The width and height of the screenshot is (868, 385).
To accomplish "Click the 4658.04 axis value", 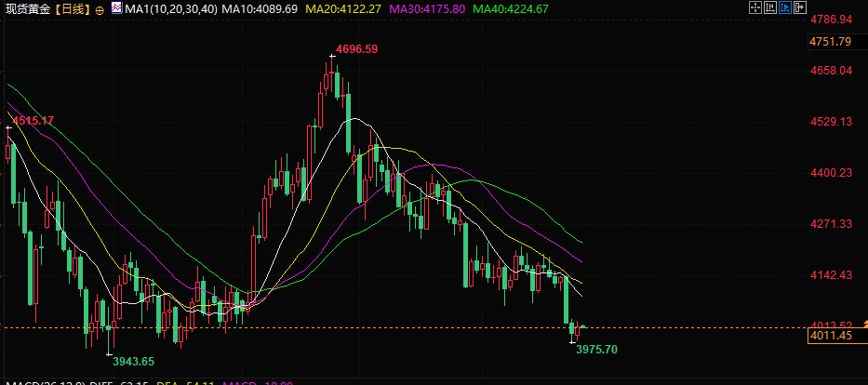I will (x=831, y=71).
